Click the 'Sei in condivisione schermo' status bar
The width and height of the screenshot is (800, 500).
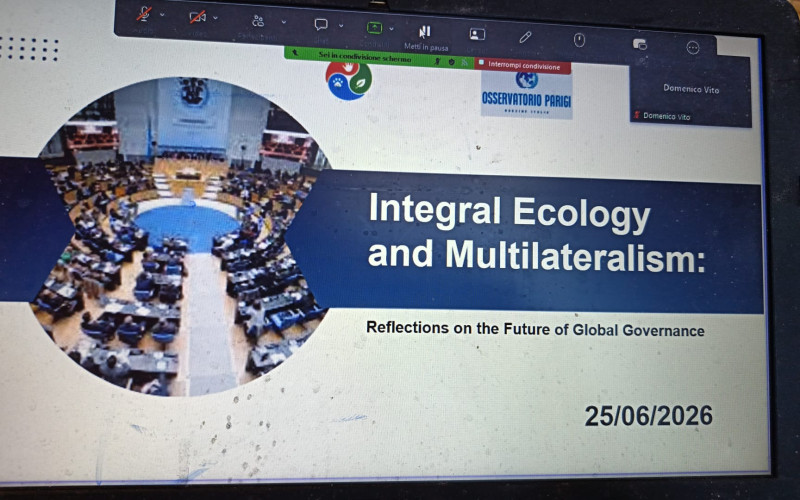[x=364, y=56]
